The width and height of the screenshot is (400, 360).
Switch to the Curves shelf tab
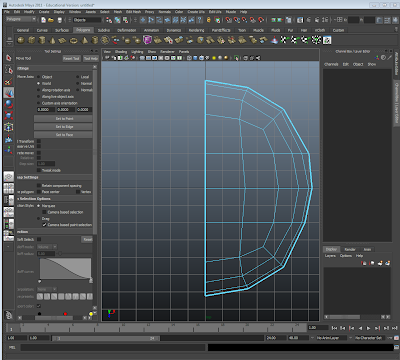coord(42,30)
